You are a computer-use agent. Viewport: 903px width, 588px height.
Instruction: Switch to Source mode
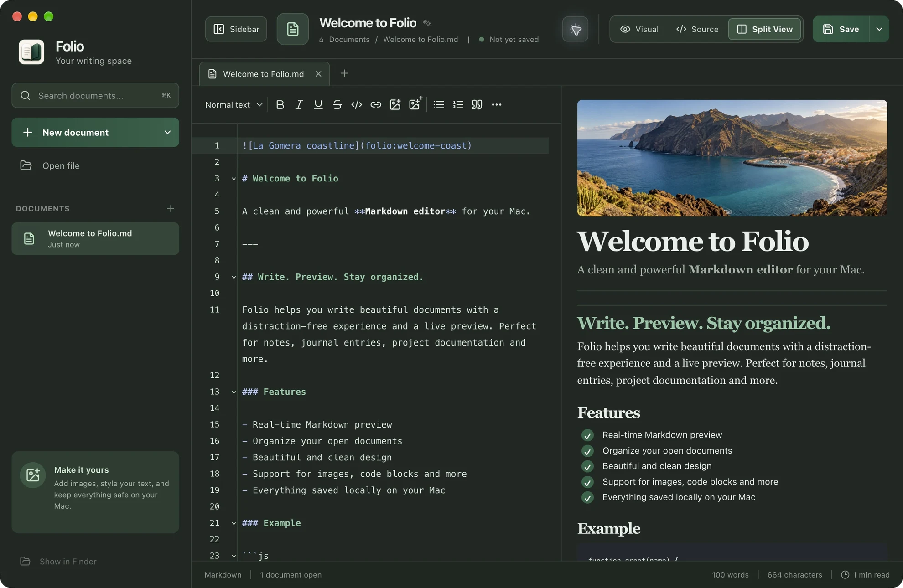[x=697, y=29]
